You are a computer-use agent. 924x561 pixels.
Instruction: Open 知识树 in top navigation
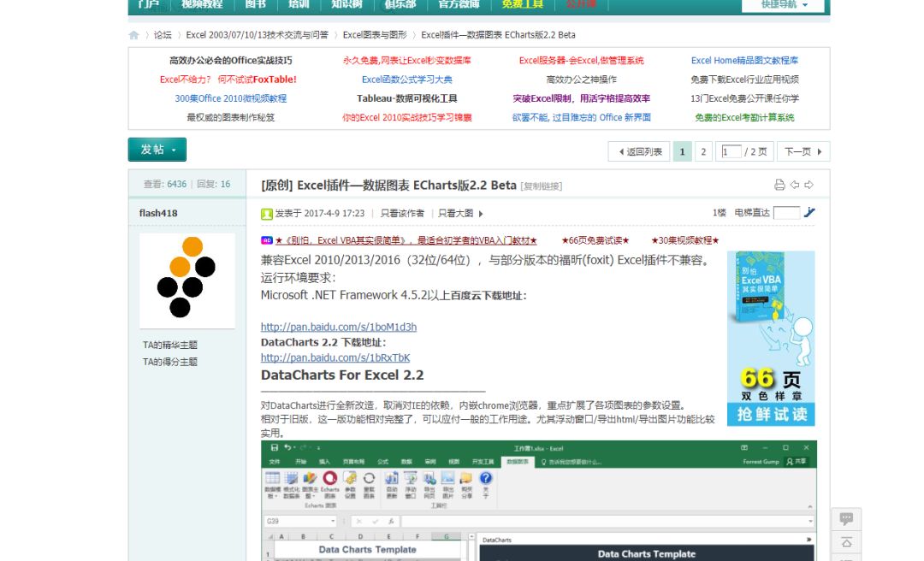pyautogui.click(x=346, y=5)
